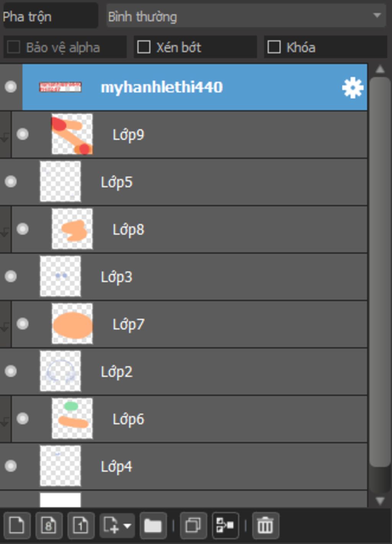Select the Lớp5 layer

click(x=184, y=182)
